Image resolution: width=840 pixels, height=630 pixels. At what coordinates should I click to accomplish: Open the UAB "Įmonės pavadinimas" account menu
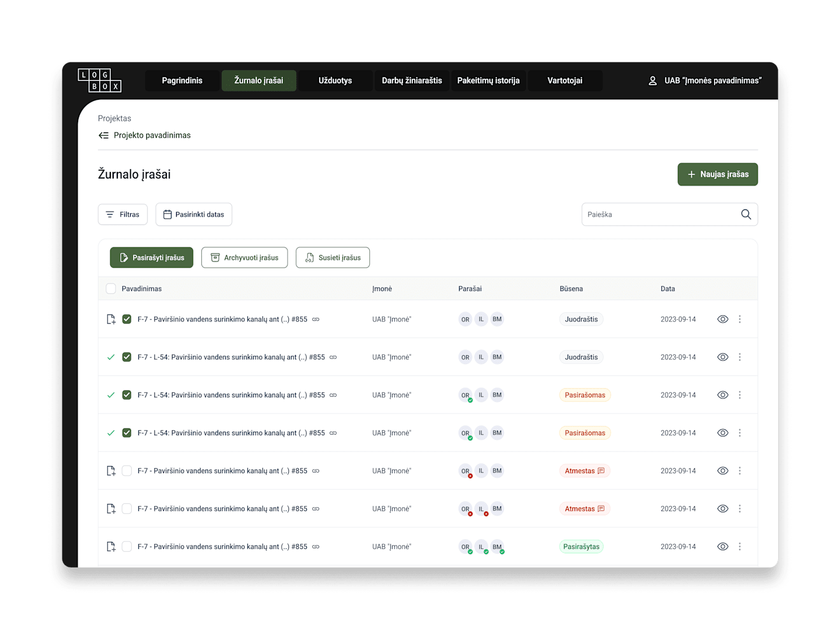705,80
